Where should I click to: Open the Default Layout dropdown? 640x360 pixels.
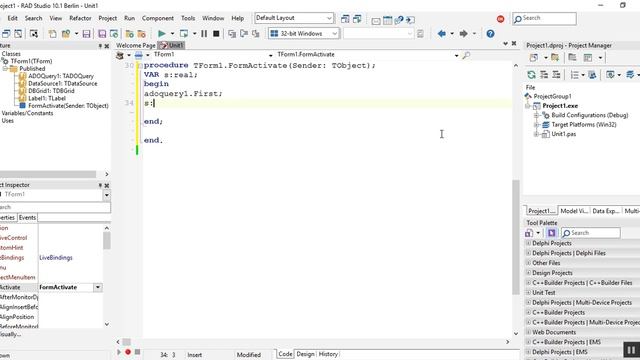coord(329,18)
